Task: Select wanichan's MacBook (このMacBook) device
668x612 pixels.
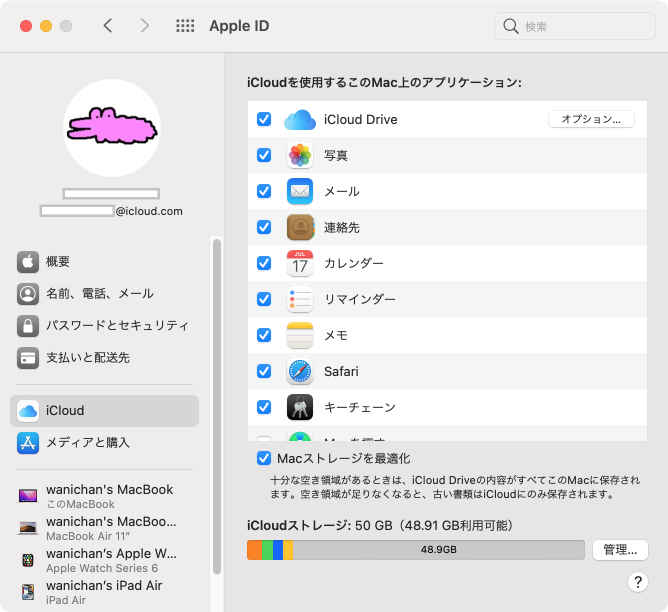Action: tap(104, 496)
